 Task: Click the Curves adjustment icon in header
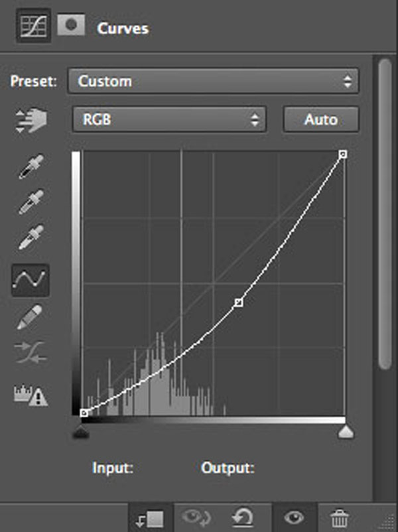(34, 26)
